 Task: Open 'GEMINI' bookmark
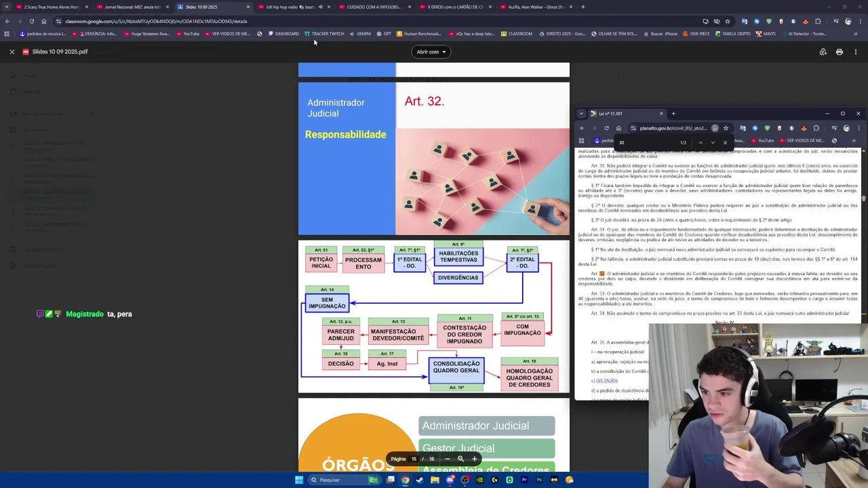click(360, 34)
